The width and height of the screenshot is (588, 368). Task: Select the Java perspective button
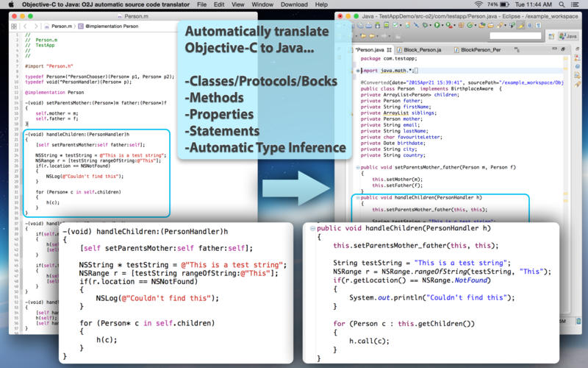(x=567, y=35)
